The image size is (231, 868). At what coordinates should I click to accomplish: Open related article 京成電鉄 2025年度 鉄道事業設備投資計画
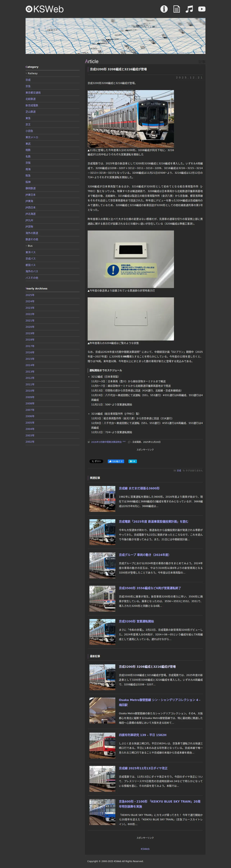coord(153,522)
